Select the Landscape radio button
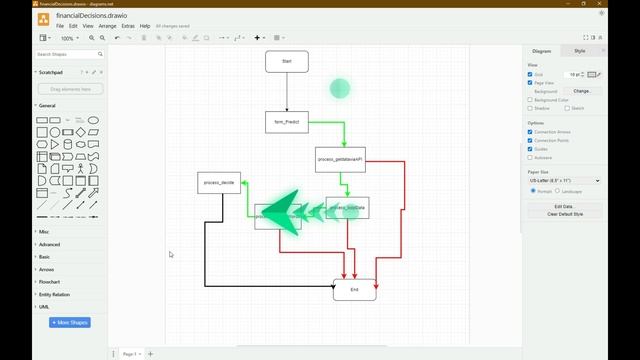The height and width of the screenshot is (360, 640). (x=557, y=191)
